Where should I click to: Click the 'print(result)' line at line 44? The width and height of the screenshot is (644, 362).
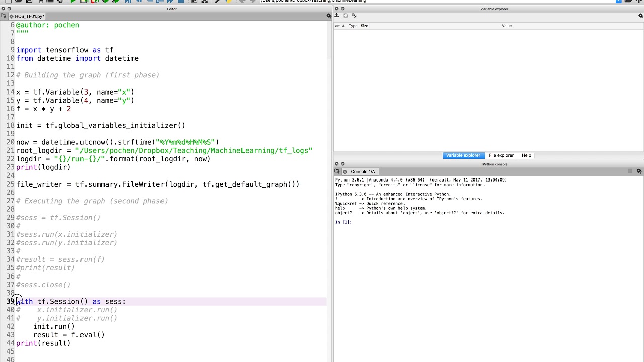(43, 343)
